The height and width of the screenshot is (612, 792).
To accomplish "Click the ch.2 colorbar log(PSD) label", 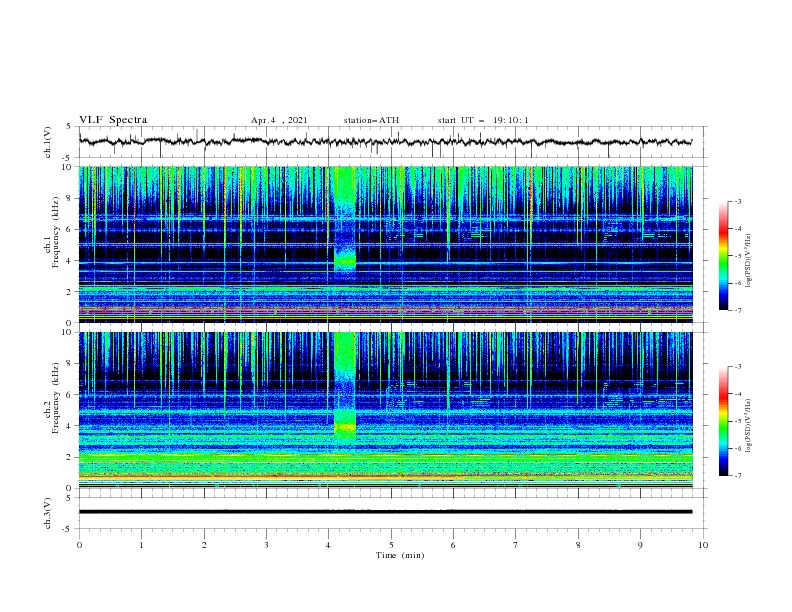I will [749, 426].
